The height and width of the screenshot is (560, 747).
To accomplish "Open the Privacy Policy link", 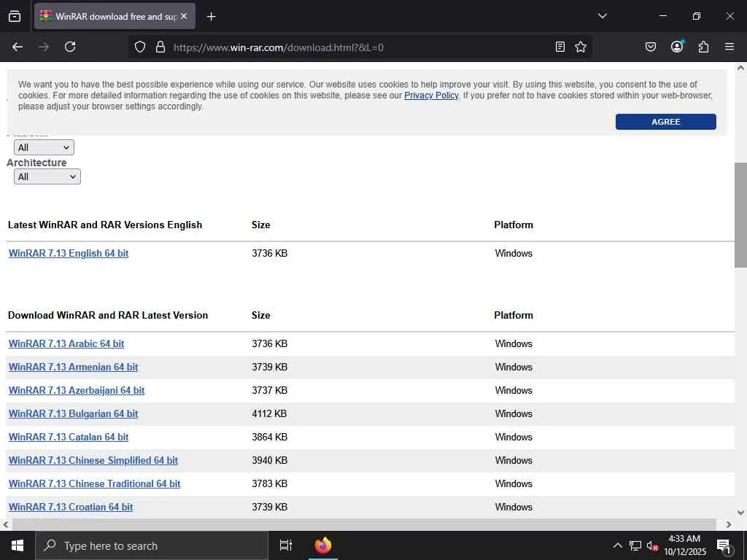I will point(431,96).
